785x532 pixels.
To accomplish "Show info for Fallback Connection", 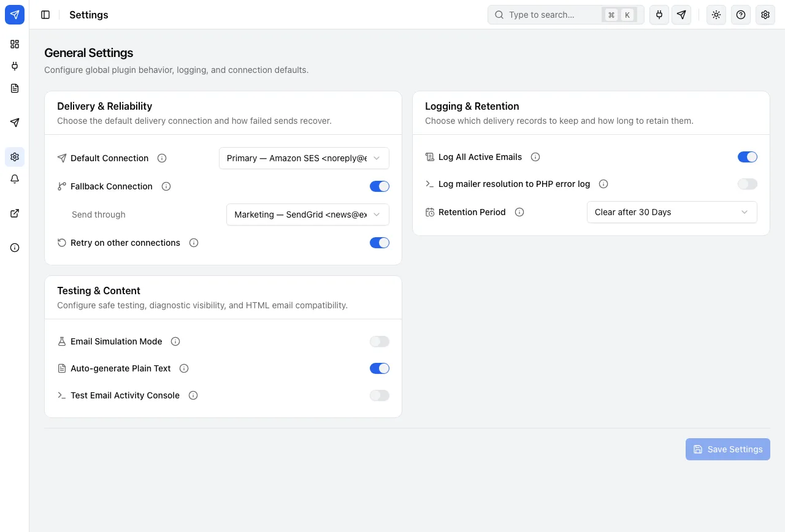I will pos(166,186).
